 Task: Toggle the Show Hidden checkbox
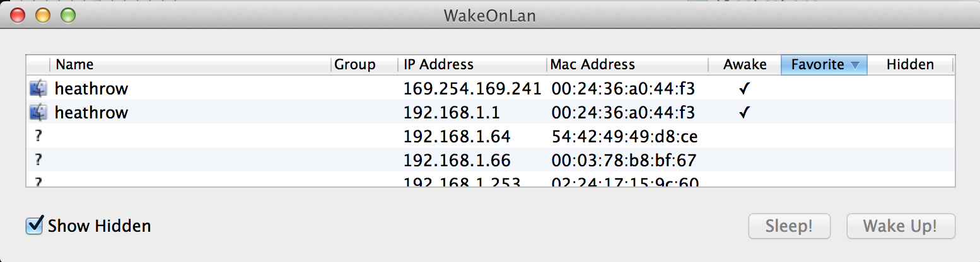(34, 225)
